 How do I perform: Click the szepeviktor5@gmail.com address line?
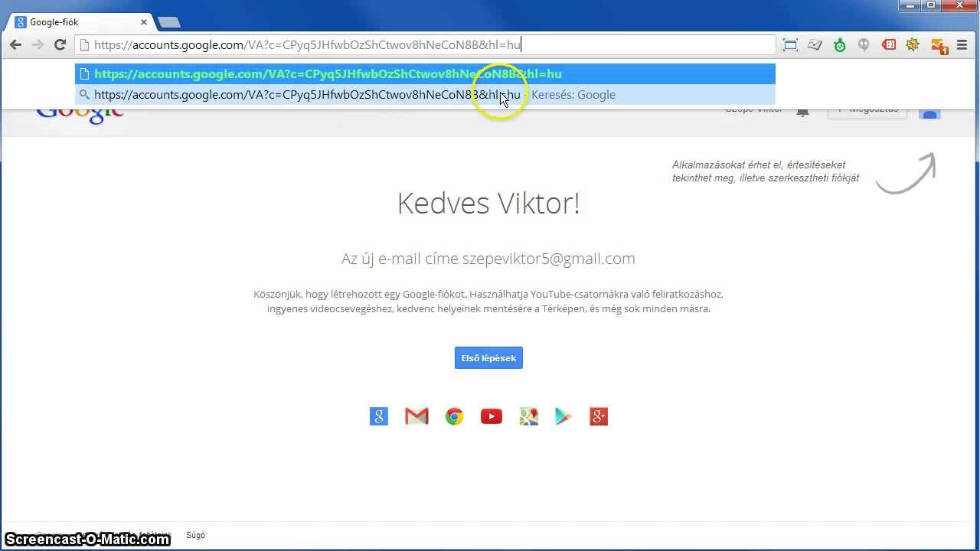click(488, 259)
